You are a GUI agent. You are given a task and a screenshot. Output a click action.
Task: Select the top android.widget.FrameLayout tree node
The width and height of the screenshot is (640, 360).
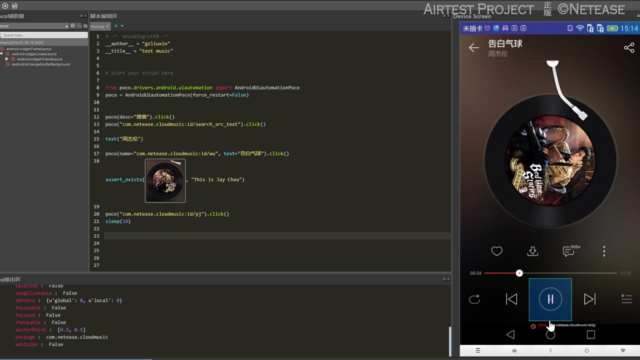click(x=29, y=49)
